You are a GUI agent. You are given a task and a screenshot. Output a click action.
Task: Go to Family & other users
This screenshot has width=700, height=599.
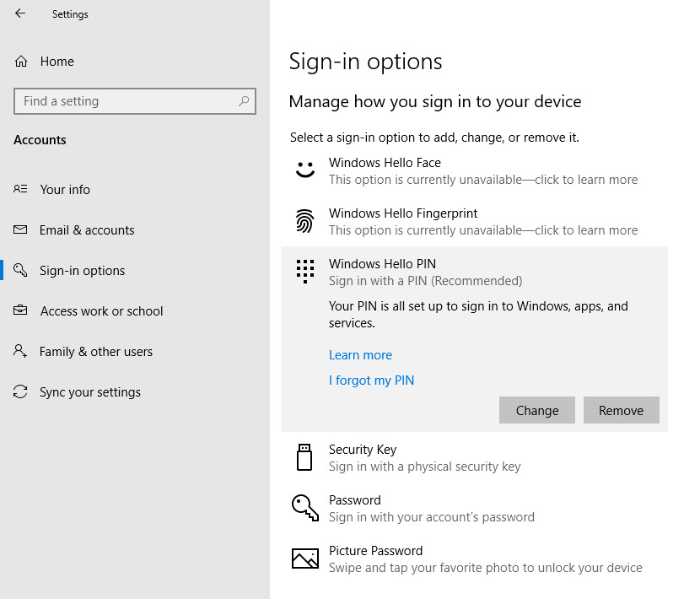96,352
